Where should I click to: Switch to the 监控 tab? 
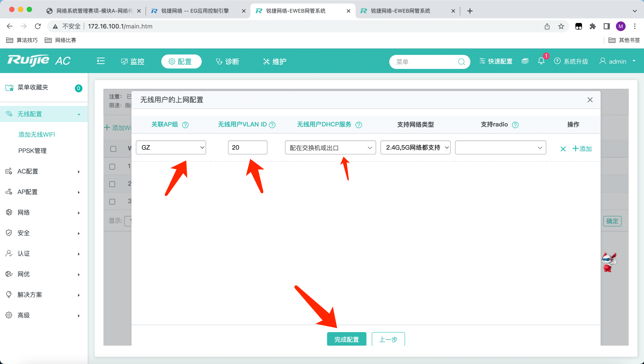pyautogui.click(x=133, y=61)
